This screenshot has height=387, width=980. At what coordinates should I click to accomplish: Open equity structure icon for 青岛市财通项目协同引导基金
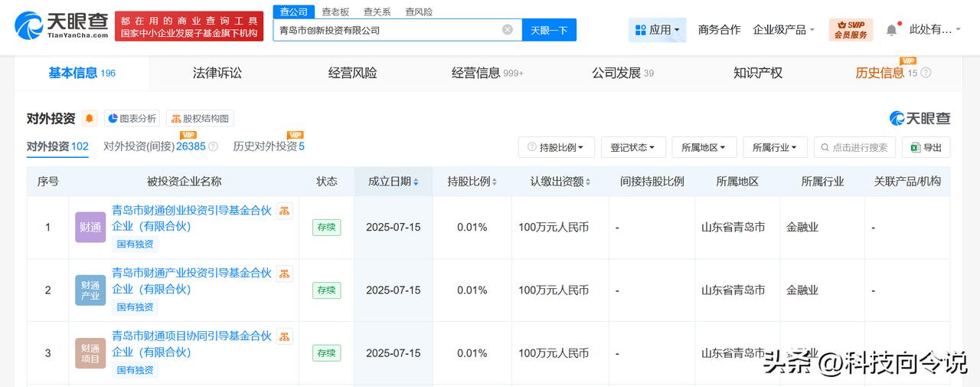(x=284, y=336)
